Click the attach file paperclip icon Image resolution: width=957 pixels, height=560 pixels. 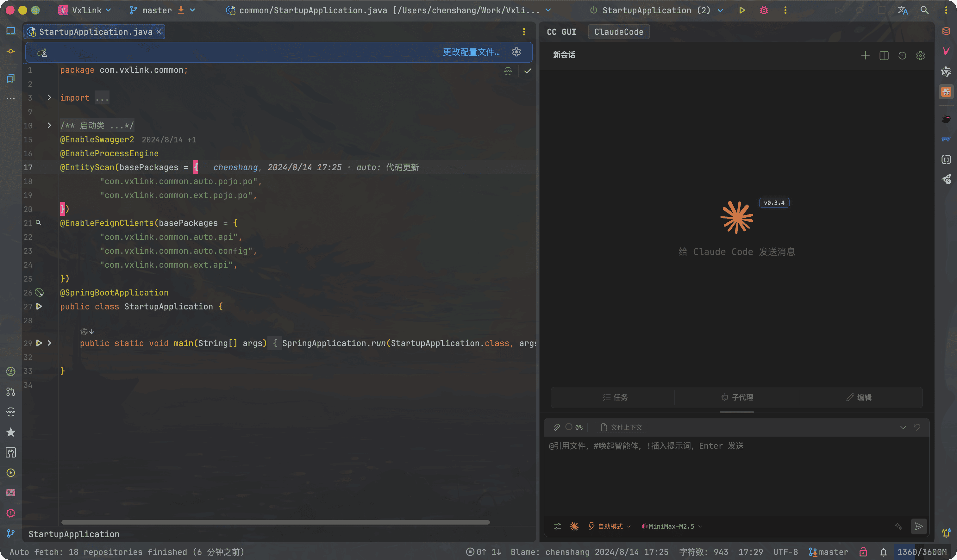pos(557,427)
